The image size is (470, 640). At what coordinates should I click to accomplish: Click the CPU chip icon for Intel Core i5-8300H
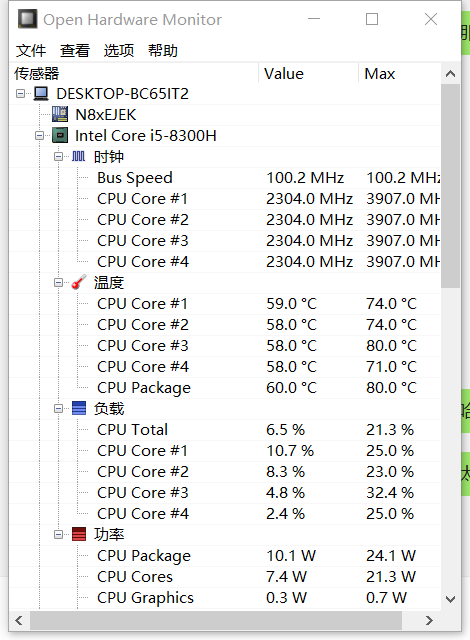coord(60,135)
